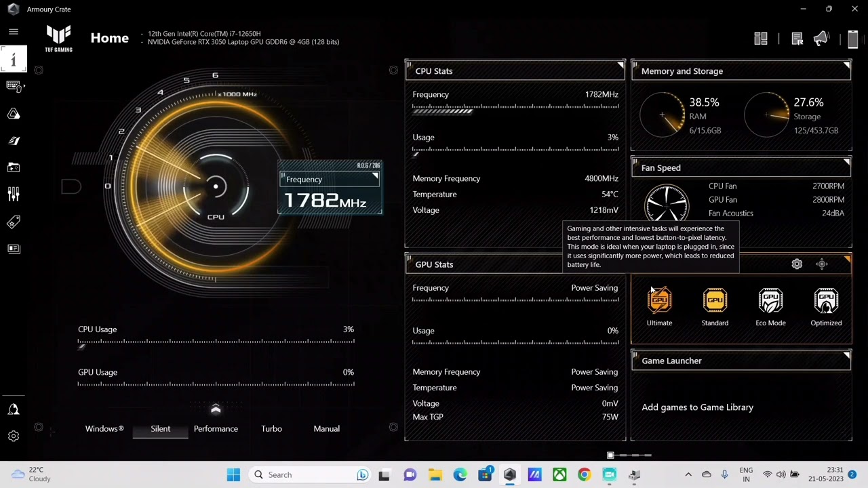This screenshot has width=868, height=488.
Task: Select Optimized GPU mode
Action: coord(826,307)
